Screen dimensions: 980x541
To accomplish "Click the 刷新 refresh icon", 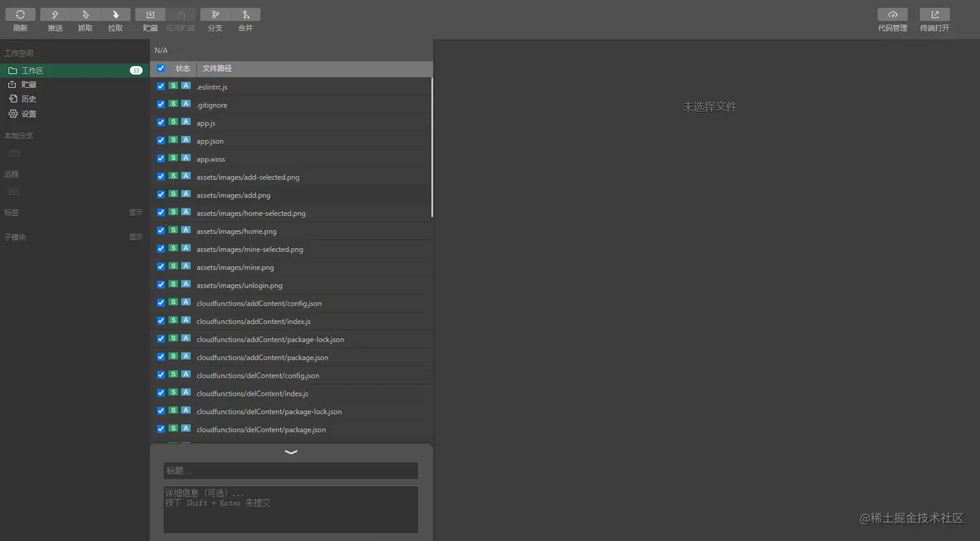I will pos(20,14).
